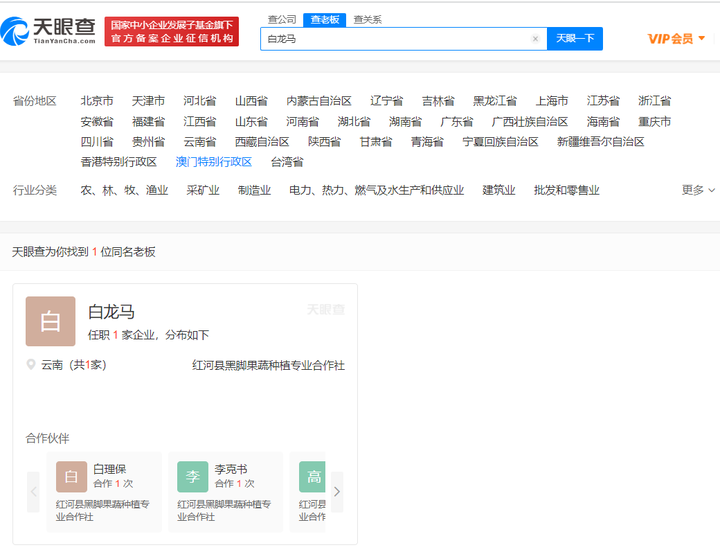Switch to the 查公司 tab
Screen dimensions: 720x552
click(x=282, y=20)
